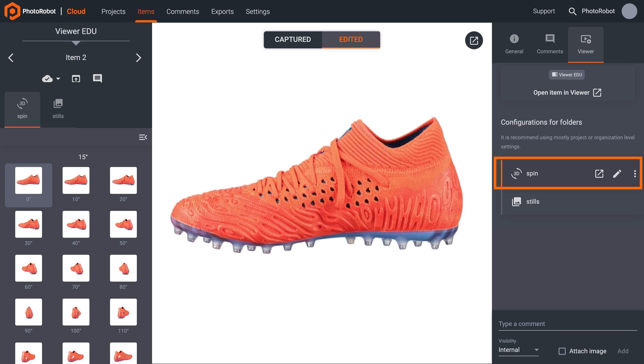Toggle to CAPTURED view mode

coord(292,39)
